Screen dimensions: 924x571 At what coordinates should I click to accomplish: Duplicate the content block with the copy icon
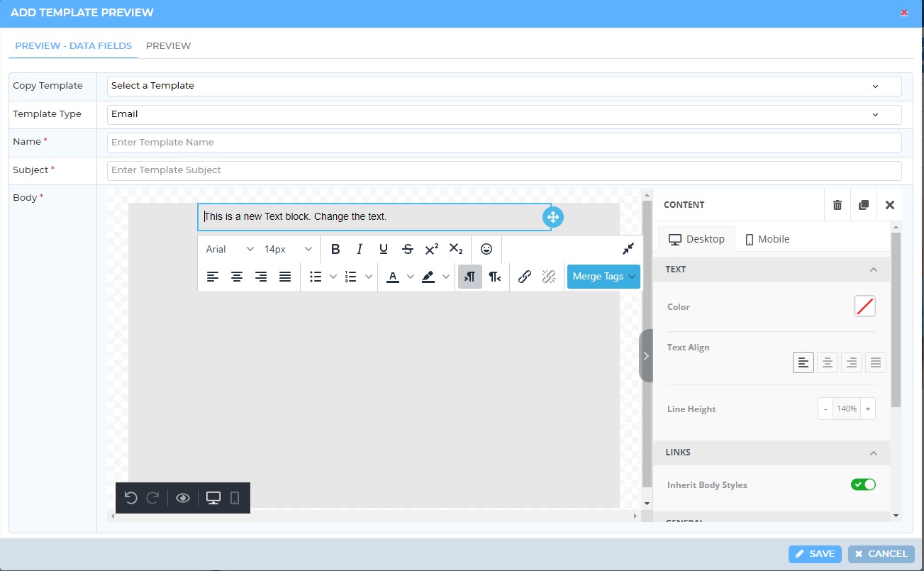(863, 204)
